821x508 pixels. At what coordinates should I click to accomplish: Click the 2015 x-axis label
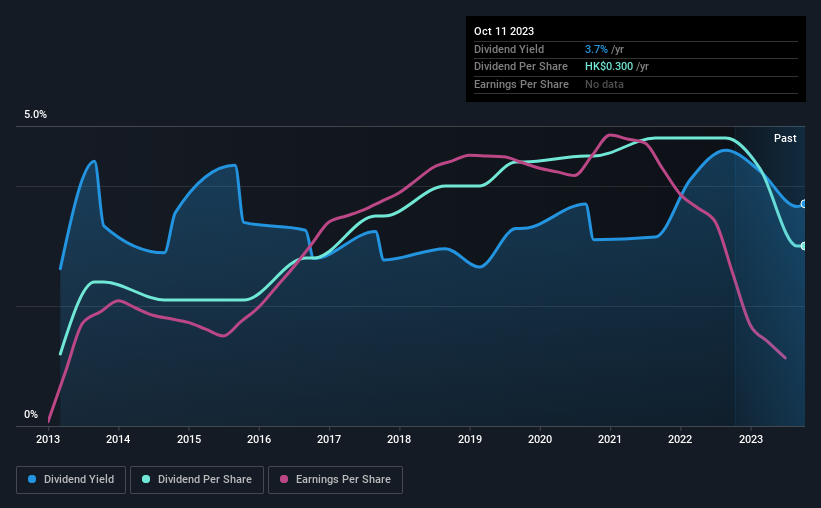coord(189,439)
